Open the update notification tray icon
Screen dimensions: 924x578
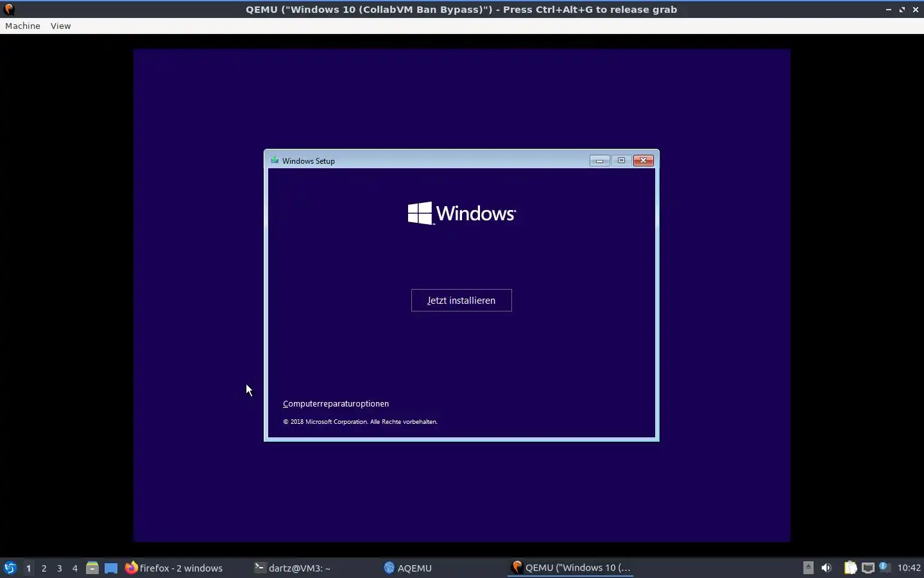[884, 566]
